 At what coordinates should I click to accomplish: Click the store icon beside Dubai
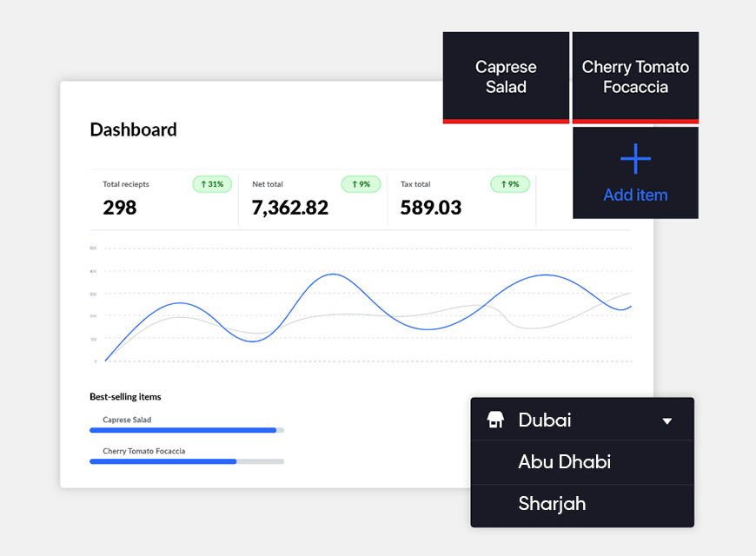tap(495, 420)
